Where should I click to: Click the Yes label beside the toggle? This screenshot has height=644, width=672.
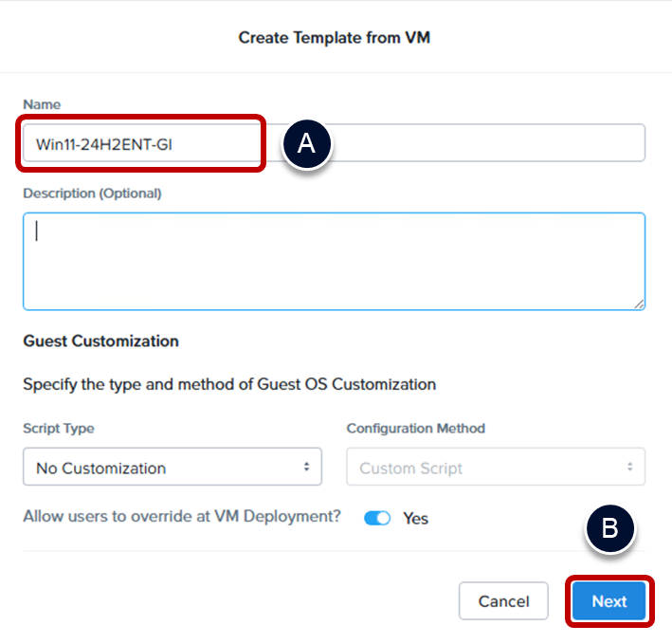point(416,518)
